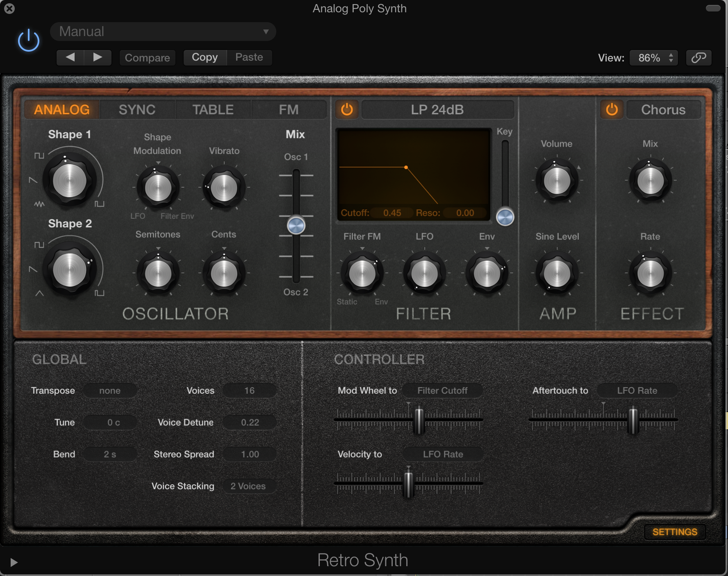Click the Cents knob
The image size is (728, 576).
coord(224,273)
